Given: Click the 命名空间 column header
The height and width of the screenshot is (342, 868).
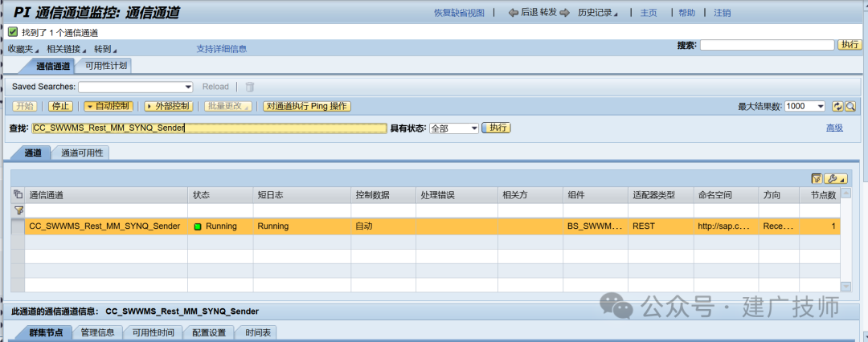Looking at the screenshot, I should [x=727, y=195].
